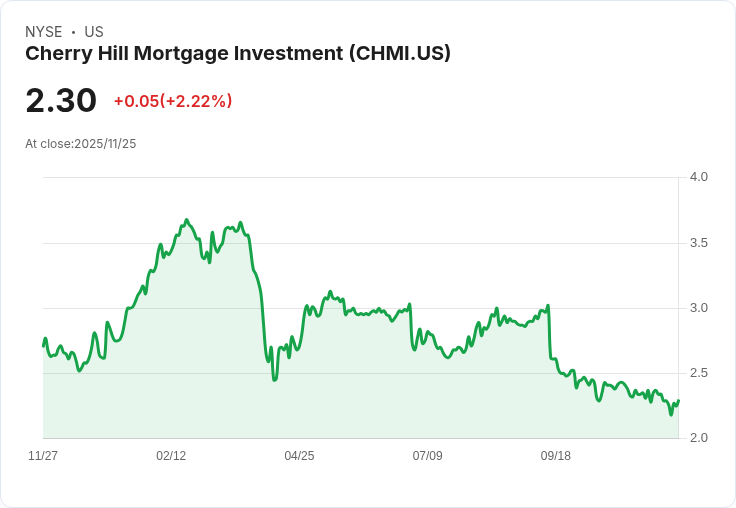Click the chart peak near February
This screenshot has height=508, width=736.
[x=187, y=220]
